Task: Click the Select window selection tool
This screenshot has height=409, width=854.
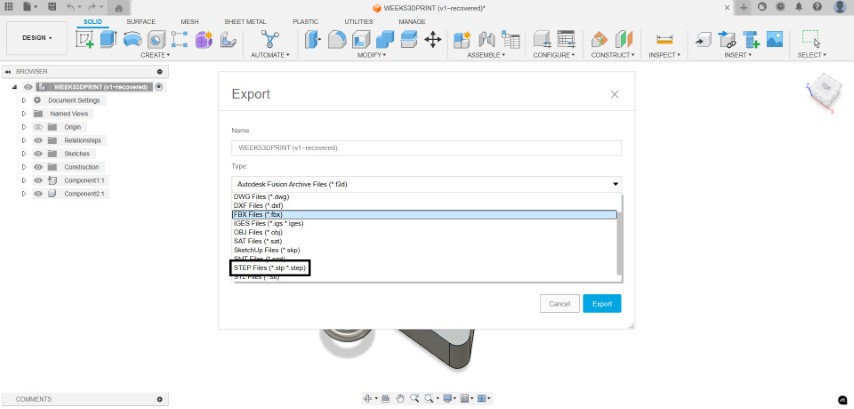Action: (811, 39)
